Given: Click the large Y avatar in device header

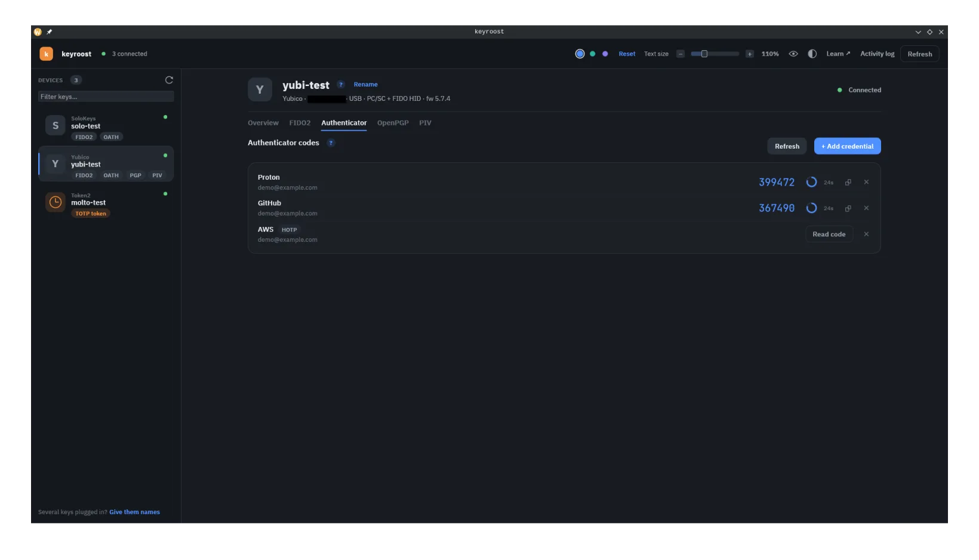Looking at the screenshot, I should pyautogui.click(x=260, y=90).
